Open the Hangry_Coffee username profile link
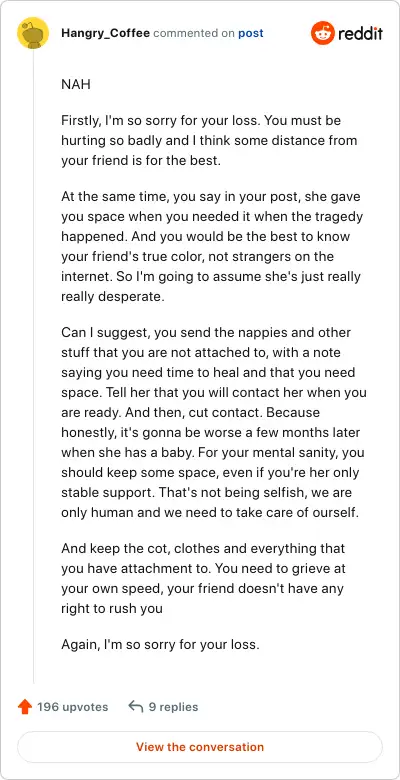 [105, 33]
